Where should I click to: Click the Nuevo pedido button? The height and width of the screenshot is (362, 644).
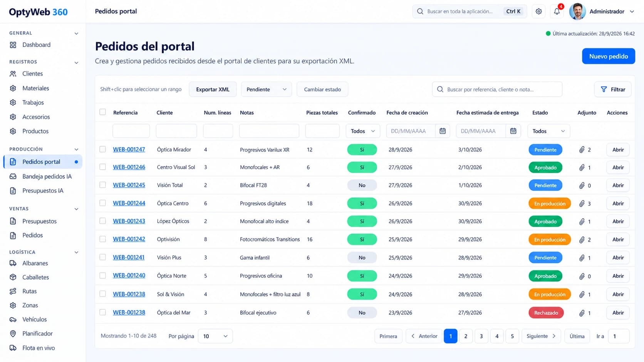pos(608,57)
